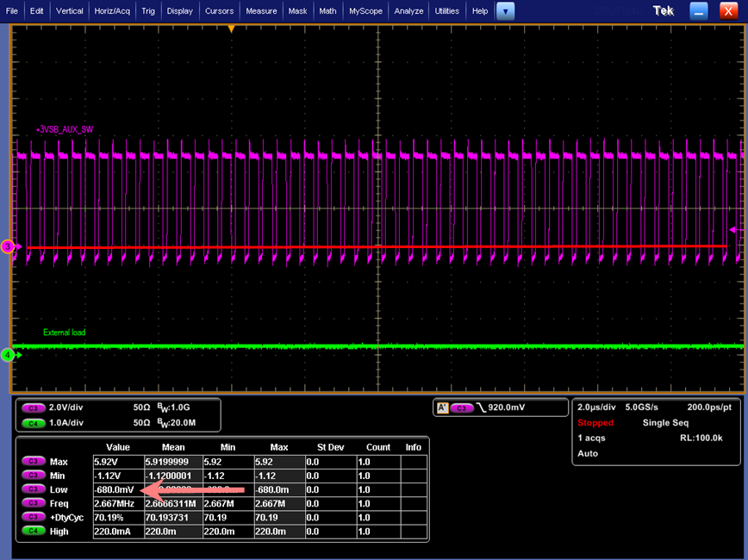Open the Vertical menu
Screen dimensions: 748x560
[70, 11]
